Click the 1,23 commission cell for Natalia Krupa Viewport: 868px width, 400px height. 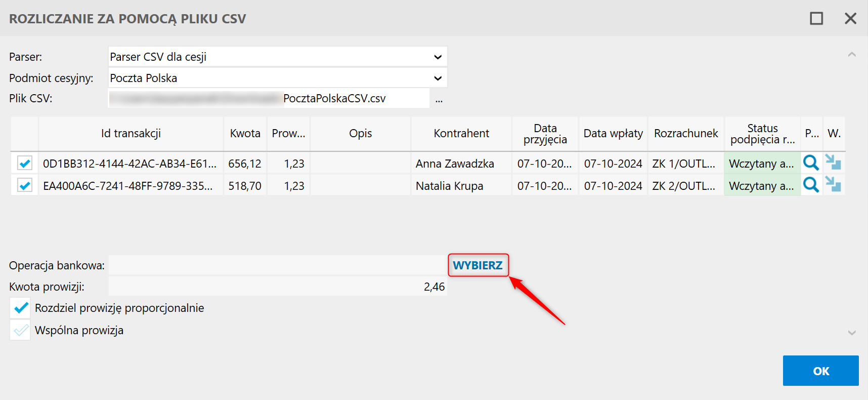[x=289, y=186]
